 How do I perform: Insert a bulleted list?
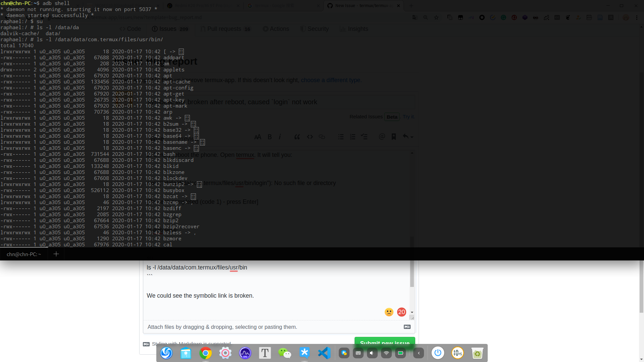(x=341, y=137)
